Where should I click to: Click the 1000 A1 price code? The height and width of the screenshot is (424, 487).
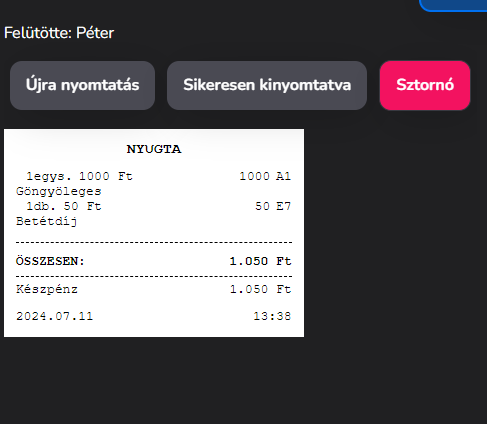tap(265, 176)
